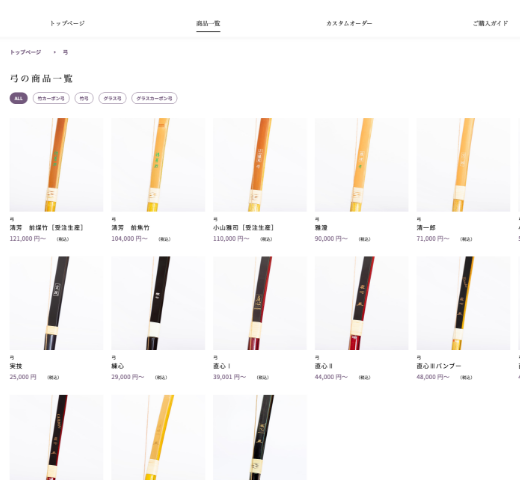Filter by the グラス弓 chip
This screenshot has height=480, width=520.
(x=112, y=98)
